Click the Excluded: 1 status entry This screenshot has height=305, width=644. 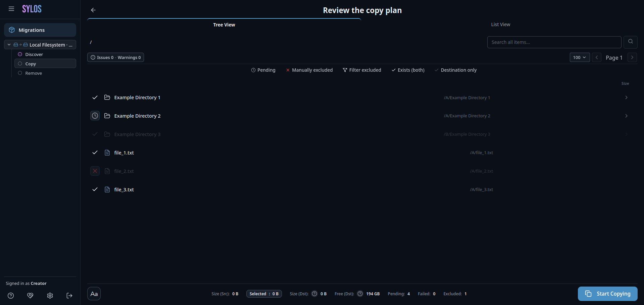click(455, 294)
